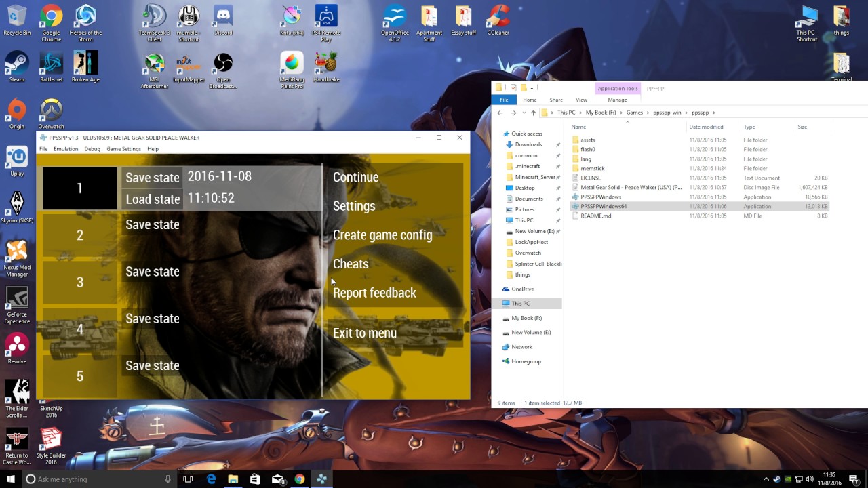
Task: Open the Recycle Bin desktop icon
Action: click(x=17, y=20)
